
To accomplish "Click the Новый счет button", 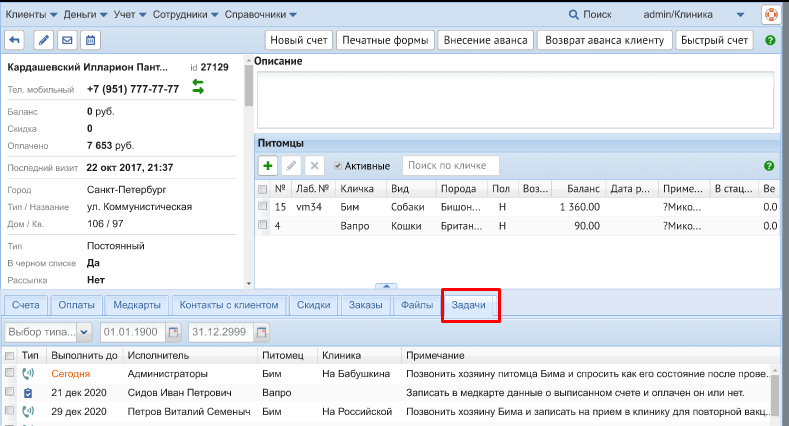I will click(x=297, y=41).
